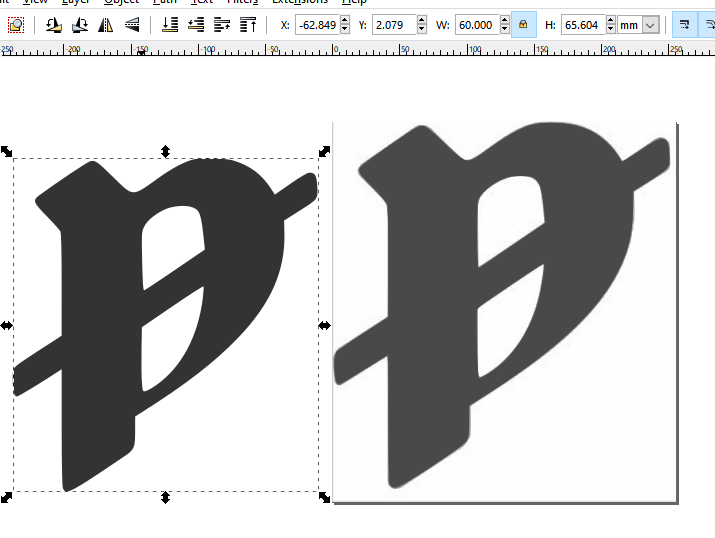
Task: Lower selection one step
Action: (196, 25)
